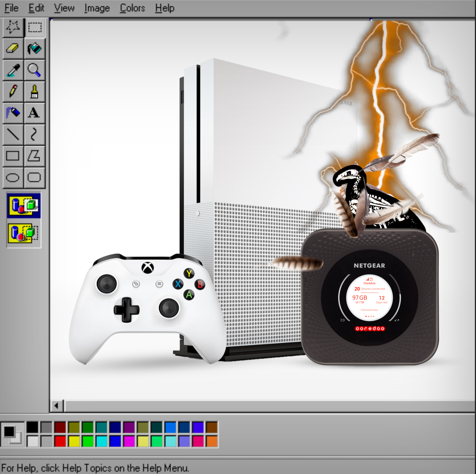The width and height of the screenshot is (476, 474).
Task: Choose the Ellipse tool
Action: point(13,177)
